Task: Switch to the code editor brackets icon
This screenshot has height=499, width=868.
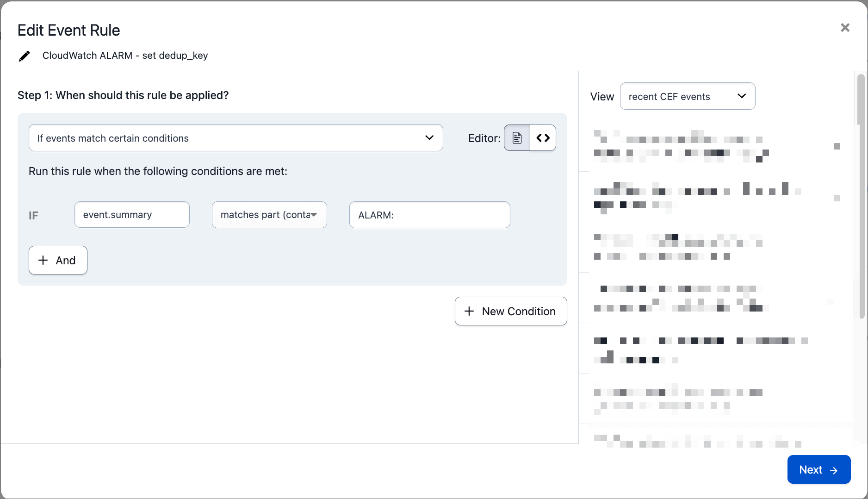Action: pyautogui.click(x=543, y=138)
